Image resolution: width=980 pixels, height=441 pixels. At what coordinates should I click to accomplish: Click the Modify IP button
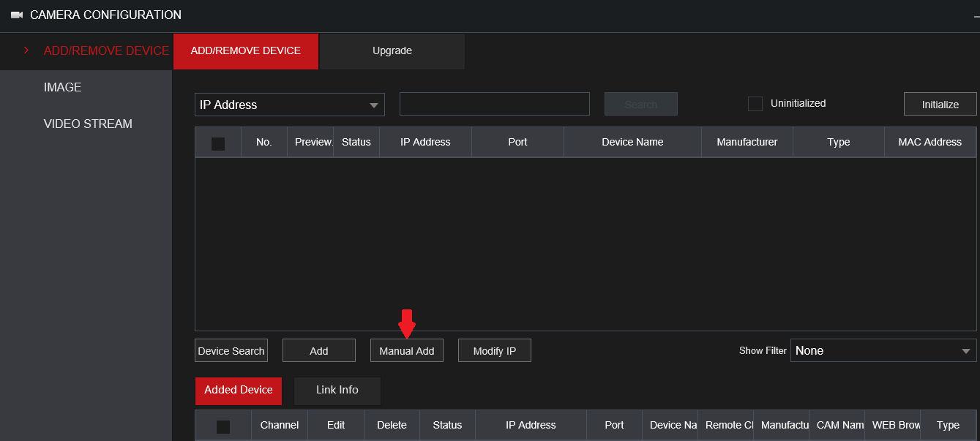point(494,350)
